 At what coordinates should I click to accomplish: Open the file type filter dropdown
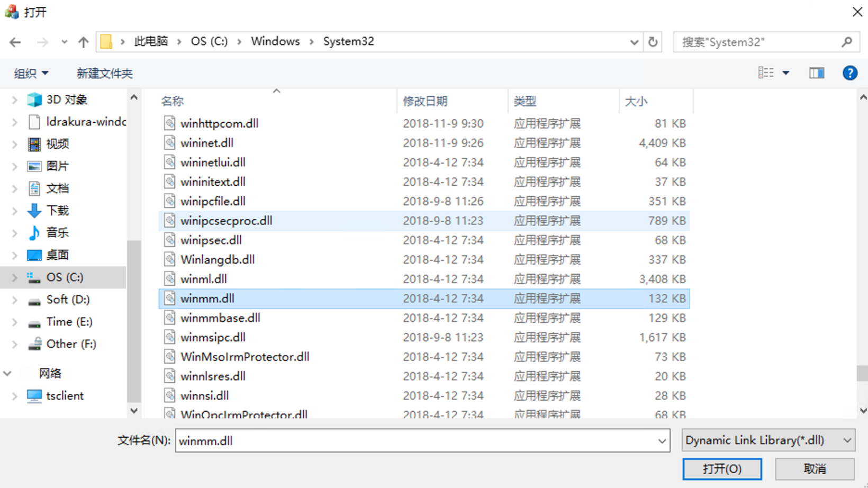click(847, 440)
